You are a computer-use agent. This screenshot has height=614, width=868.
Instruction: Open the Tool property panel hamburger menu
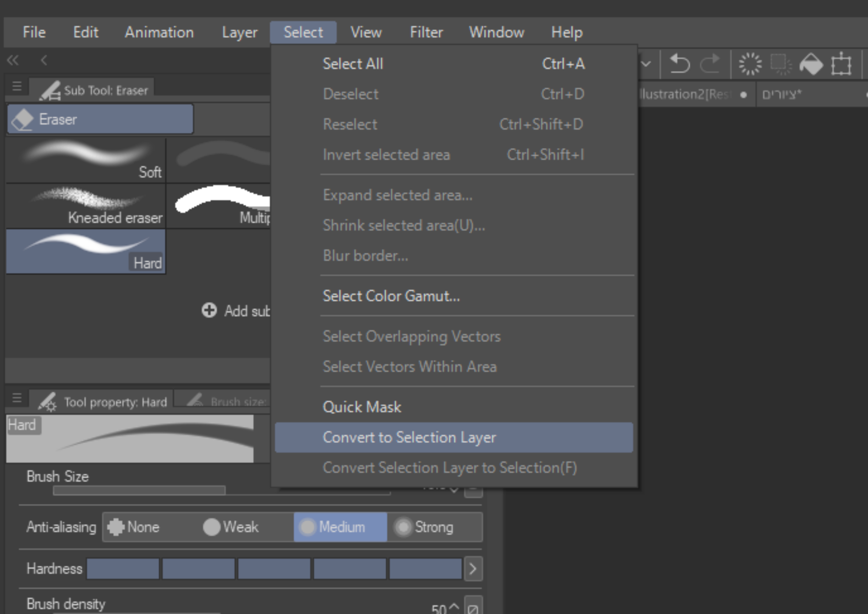pos(17,398)
